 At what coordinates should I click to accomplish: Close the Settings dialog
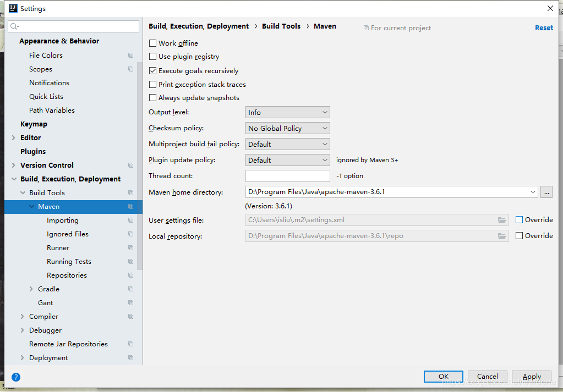550,8
